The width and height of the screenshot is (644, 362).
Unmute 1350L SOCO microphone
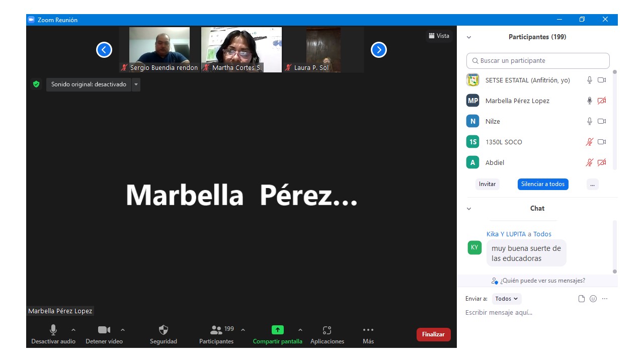point(590,142)
